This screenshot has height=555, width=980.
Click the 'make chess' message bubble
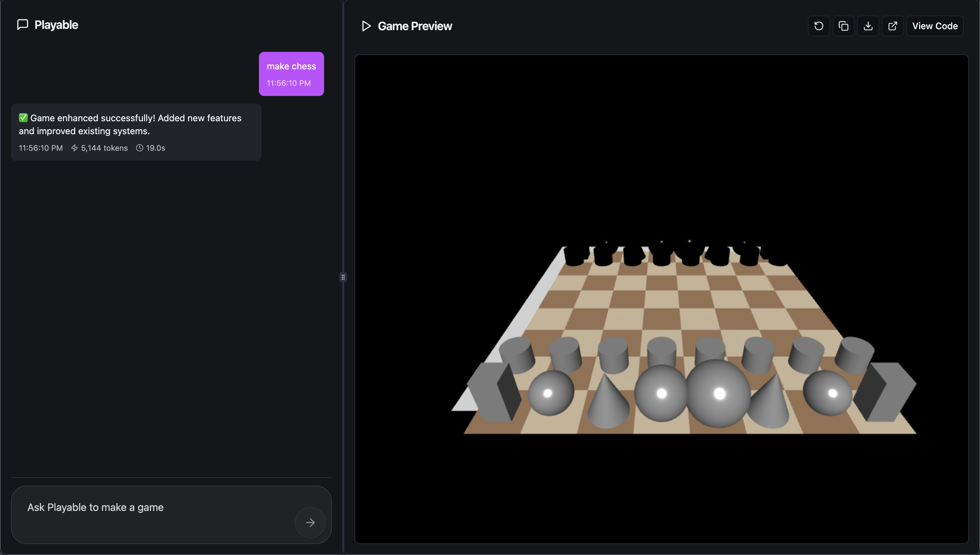(291, 74)
